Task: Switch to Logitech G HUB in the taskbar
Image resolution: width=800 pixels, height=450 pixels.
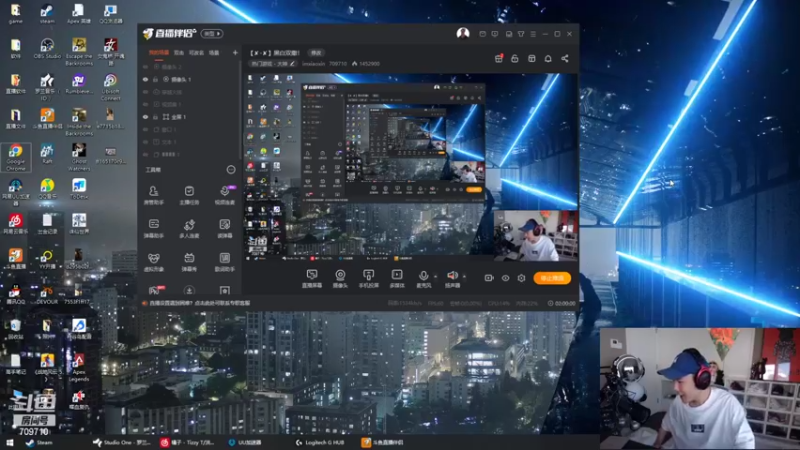Action: coord(319,442)
